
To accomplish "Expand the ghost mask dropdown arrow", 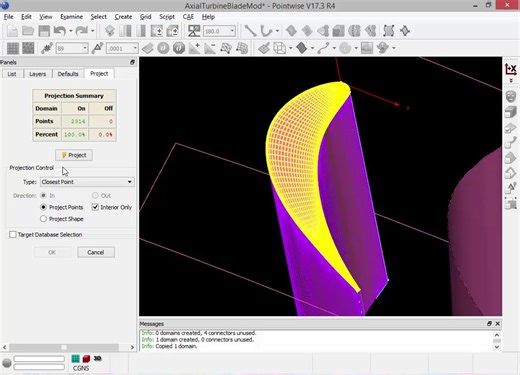I will [394, 48].
